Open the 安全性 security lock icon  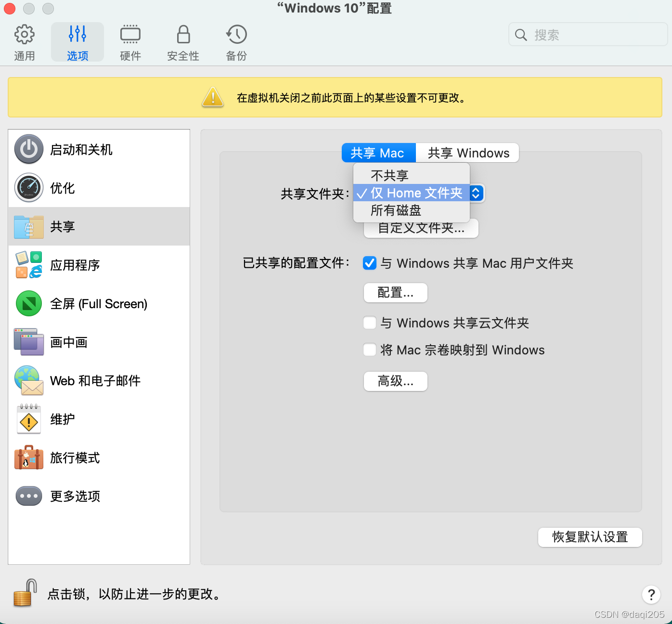click(x=183, y=34)
